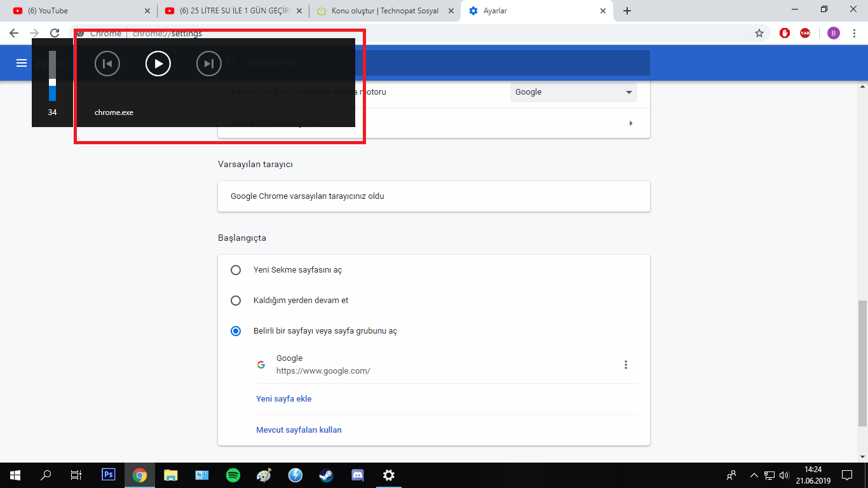
Task: Open the Action Center notifications icon
Action: (846, 475)
